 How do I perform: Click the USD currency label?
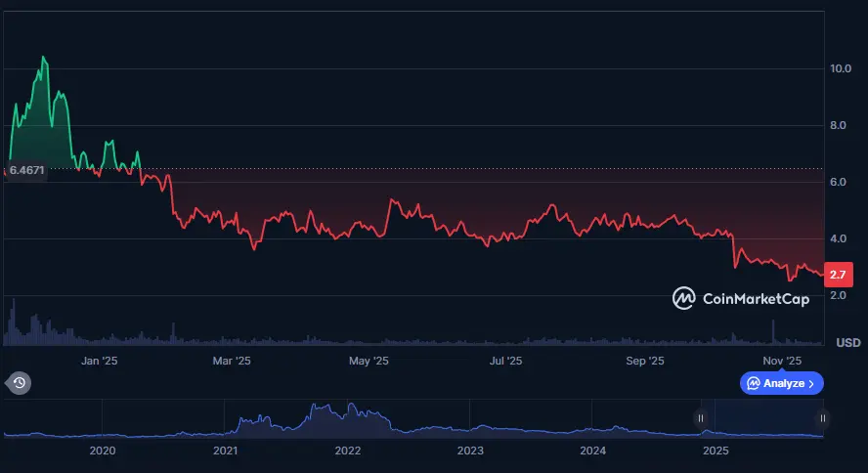coord(847,342)
